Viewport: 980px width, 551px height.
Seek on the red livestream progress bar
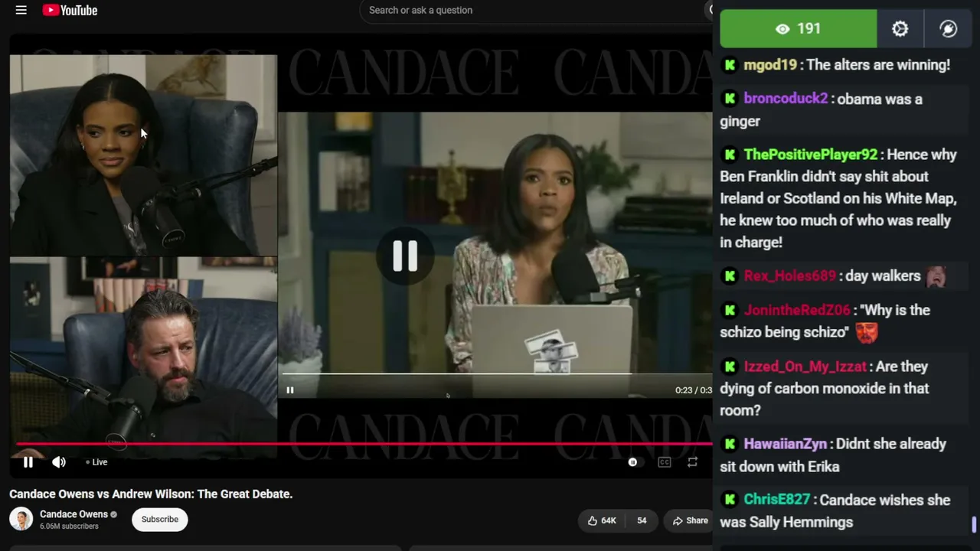coord(364,443)
